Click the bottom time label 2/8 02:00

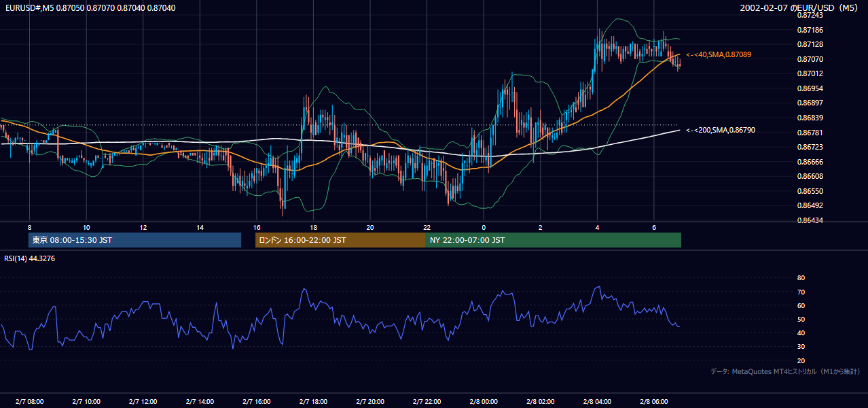(x=541, y=402)
